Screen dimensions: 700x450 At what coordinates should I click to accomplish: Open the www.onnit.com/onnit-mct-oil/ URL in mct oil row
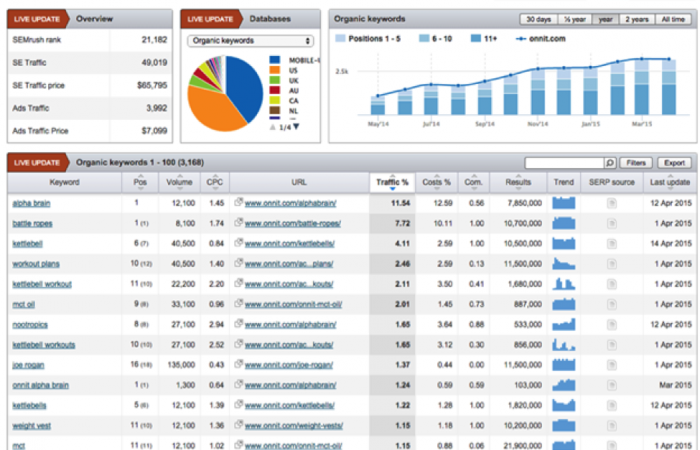pyautogui.click(x=293, y=304)
